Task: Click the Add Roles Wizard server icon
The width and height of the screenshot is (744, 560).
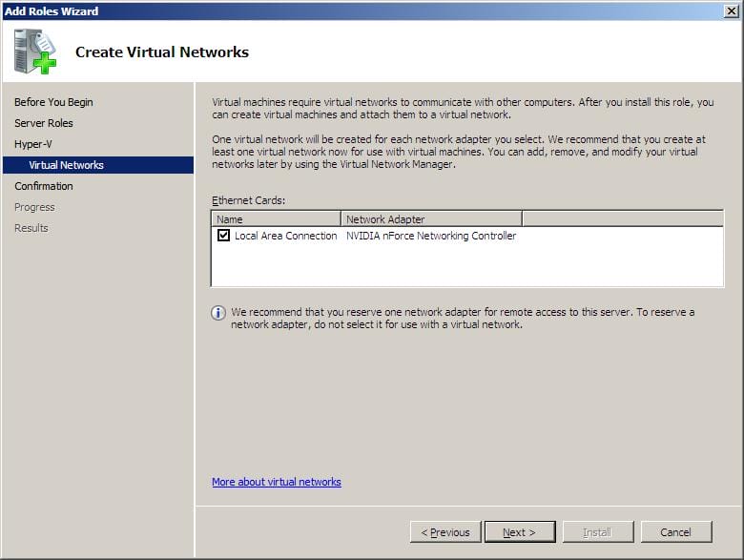Action: (35, 52)
